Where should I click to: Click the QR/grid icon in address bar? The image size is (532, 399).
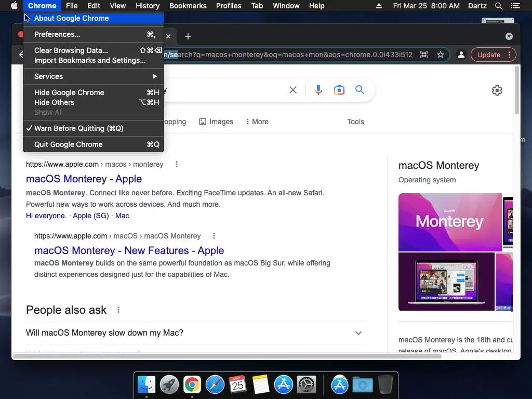[424, 55]
